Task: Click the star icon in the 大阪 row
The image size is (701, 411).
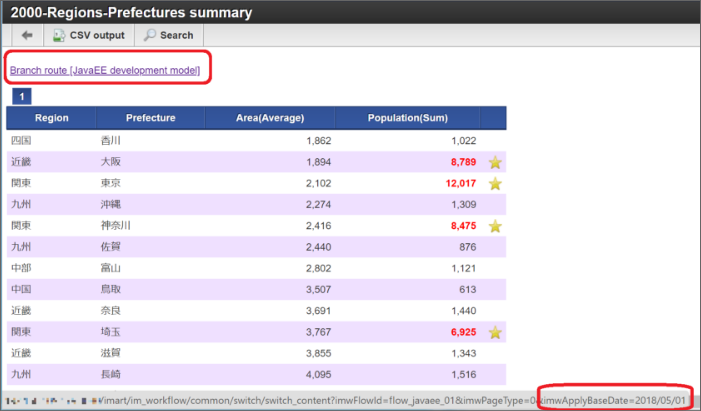Action: click(x=494, y=162)
